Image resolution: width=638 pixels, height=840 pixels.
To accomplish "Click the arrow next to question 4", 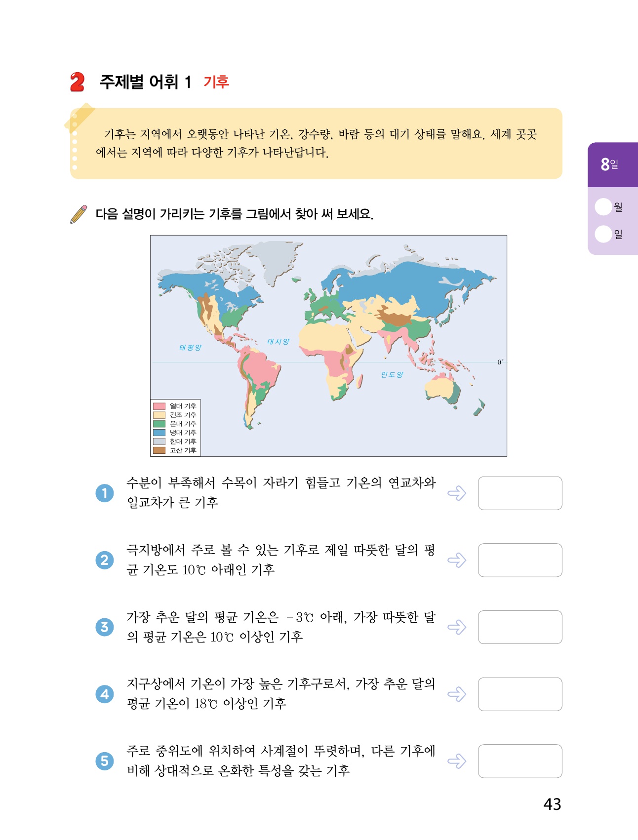I will point(457,694).
